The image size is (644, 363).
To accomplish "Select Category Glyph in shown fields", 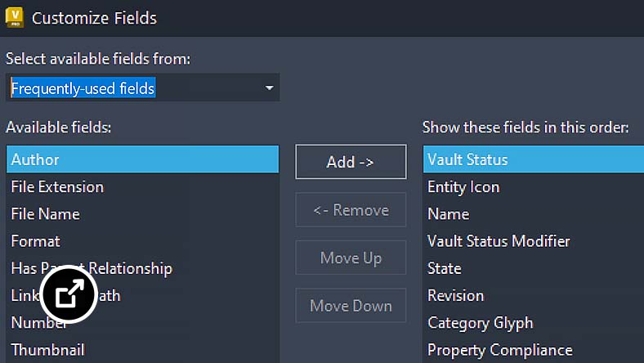I will click(534, 323).
